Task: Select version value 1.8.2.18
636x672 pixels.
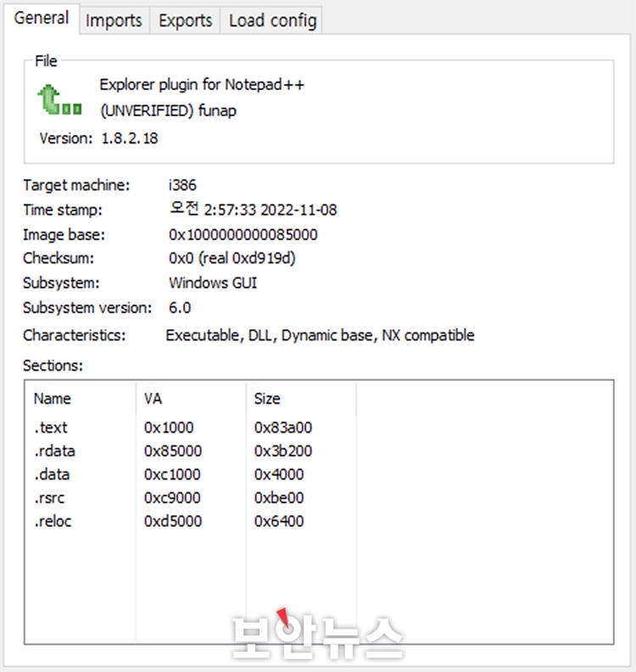Action: pos(130,138)
